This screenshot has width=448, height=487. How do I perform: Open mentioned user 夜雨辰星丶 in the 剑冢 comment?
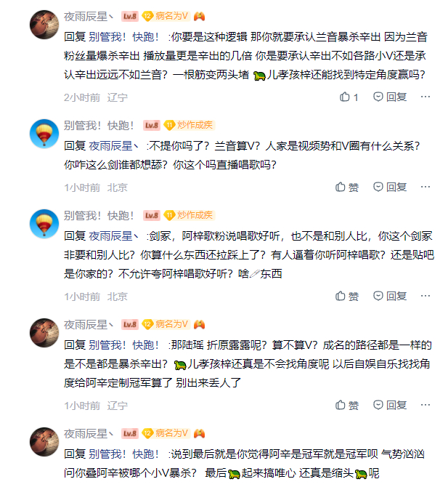[x=114, y=236]
